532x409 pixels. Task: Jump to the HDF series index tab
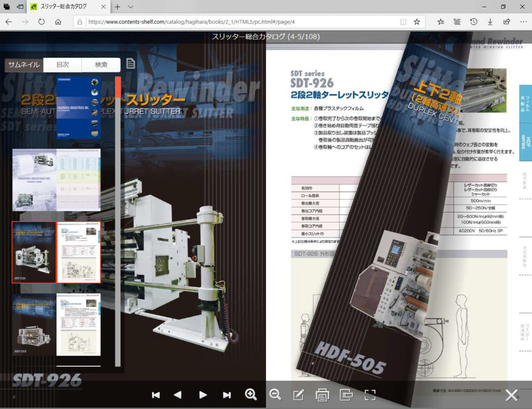(x=525, y=141)
